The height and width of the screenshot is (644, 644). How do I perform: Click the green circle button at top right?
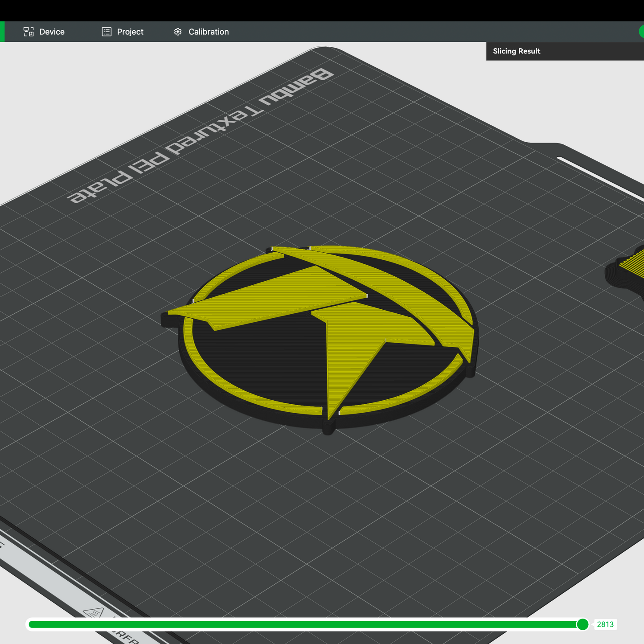[642, 31]
